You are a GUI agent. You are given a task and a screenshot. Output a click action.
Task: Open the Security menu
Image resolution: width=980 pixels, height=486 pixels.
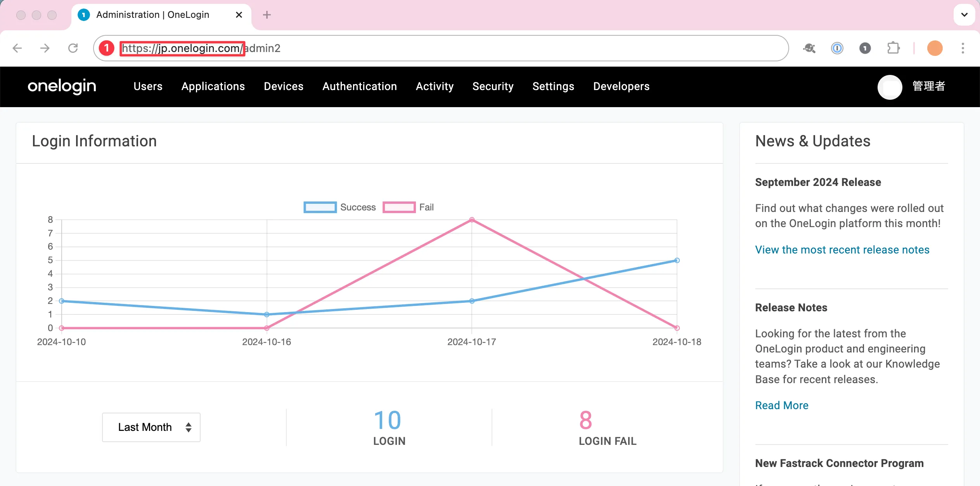coord(493,86)
